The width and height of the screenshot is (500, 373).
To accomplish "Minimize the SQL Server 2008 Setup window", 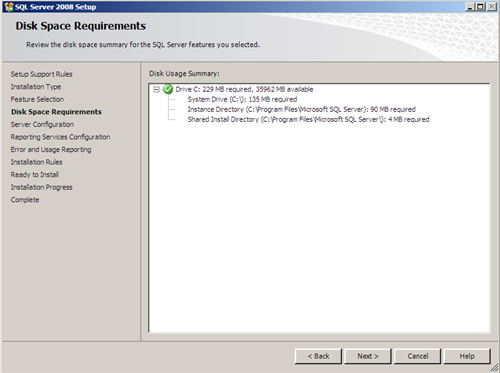I will coord(470,7).
